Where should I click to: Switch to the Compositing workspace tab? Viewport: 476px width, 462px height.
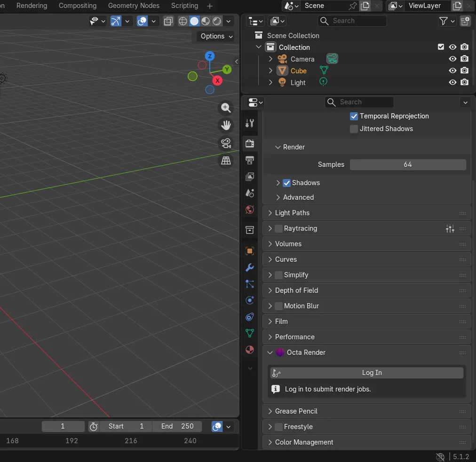tap(78, 6)
